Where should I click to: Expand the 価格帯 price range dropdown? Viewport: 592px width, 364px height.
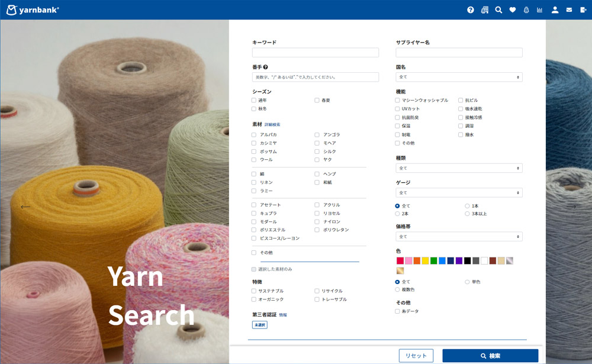(459, 236)
